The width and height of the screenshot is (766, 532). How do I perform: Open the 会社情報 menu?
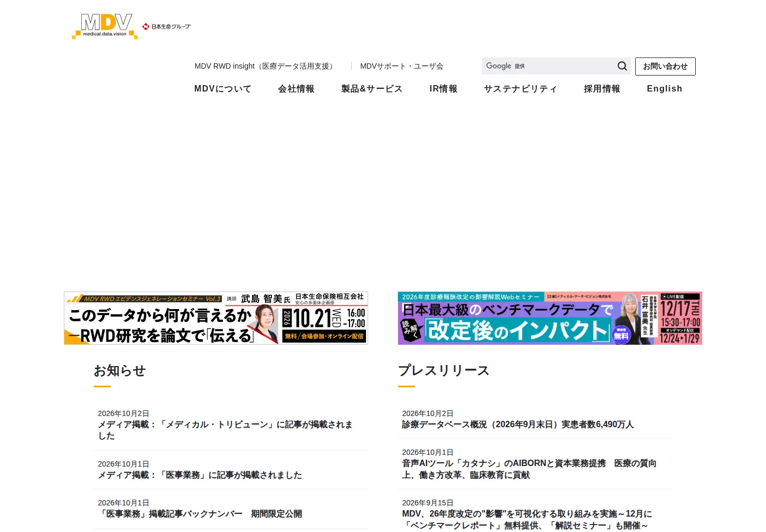coord(296,89)
